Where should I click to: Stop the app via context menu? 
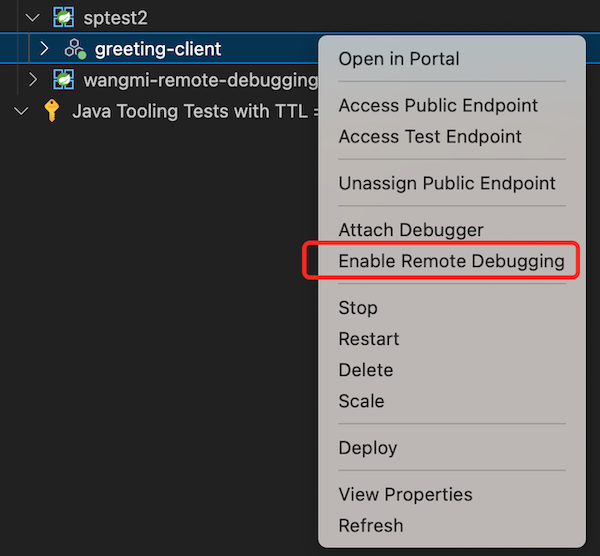358,308
